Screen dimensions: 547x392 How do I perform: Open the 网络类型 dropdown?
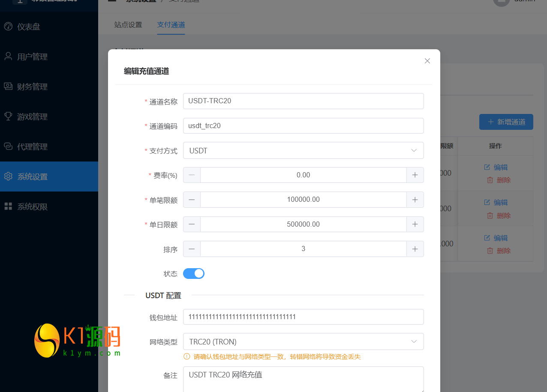pyautogui.click(x=304, y=341)
